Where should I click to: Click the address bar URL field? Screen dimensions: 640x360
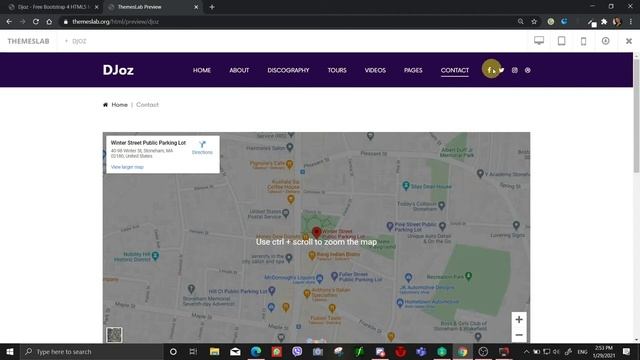[286, 22]
